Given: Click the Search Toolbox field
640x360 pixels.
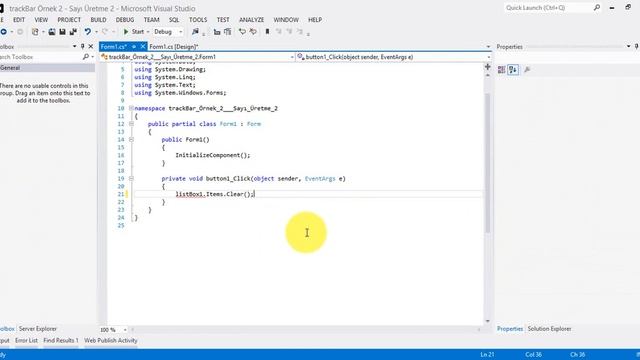Looking at the screenshot, I should (x=40, y=57).
